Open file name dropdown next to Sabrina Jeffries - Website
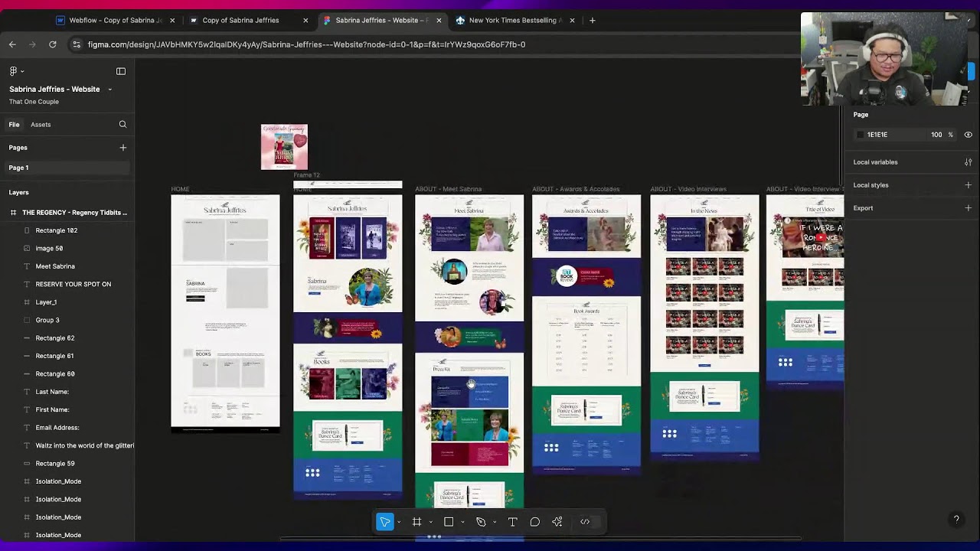This screenshot has width=980, height=551. (109, 90)
